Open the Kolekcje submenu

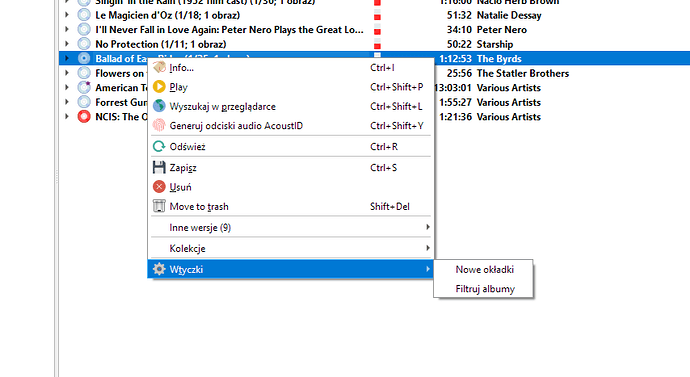tap(291, 248)
